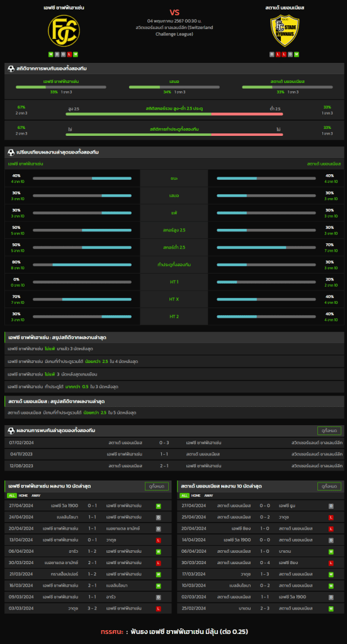Click the soccer ball icon in recent form comparison header
This screenshot has height=644, width=347.
[11, 152]
